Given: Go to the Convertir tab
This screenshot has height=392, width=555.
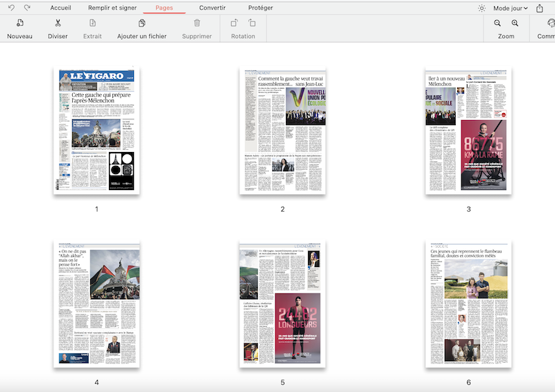Looking at the screenshot, I should [x=212, y=8].
